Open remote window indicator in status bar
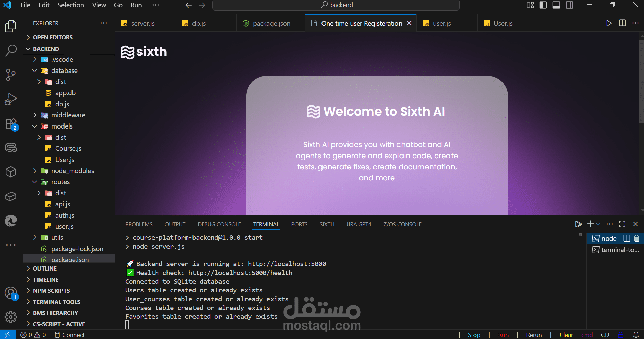 (x=7, y=335)
